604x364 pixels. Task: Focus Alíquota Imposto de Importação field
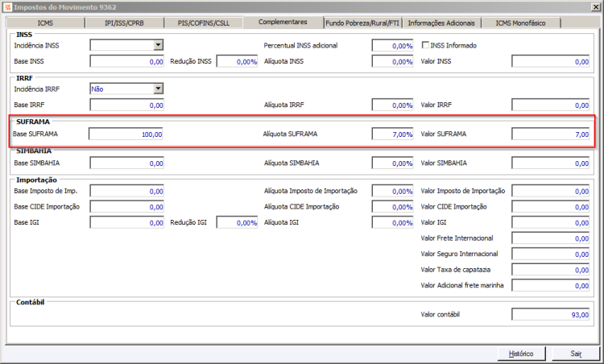point(392,191)
